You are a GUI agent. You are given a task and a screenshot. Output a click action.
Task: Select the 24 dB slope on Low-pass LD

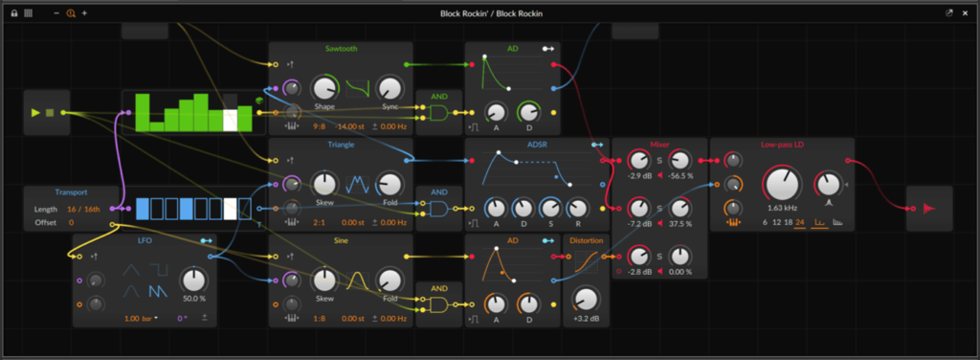pyautogui.click(x=800, y=222)
